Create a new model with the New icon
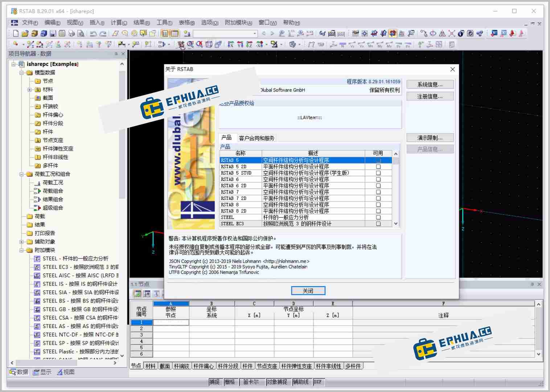 pos(16,33)
